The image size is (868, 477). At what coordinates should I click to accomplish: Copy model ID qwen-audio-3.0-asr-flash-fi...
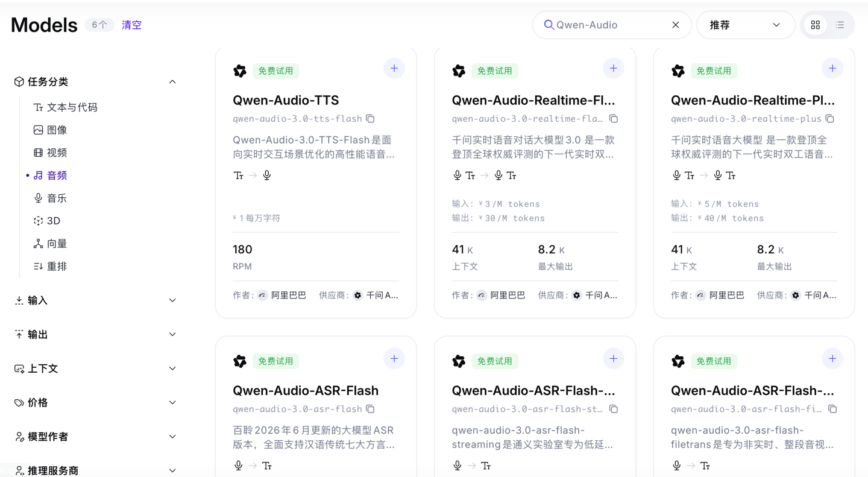pos(832,409)
